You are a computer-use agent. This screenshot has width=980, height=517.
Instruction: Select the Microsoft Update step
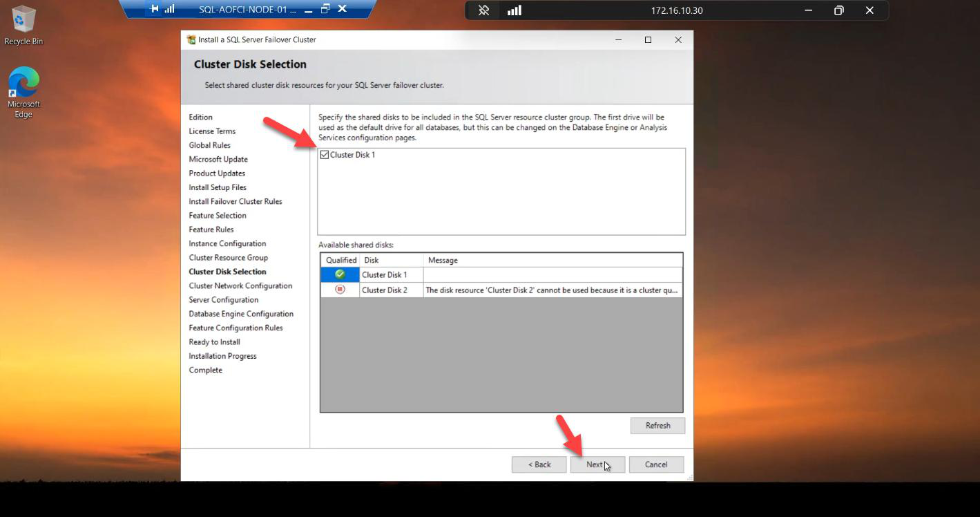click(x=218, y=159)
